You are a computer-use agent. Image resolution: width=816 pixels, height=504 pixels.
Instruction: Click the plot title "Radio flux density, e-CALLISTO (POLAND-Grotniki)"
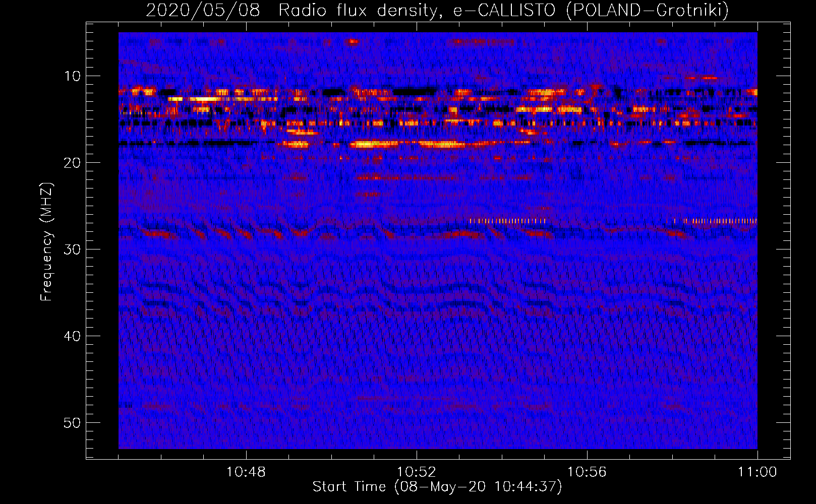point(503,11)
